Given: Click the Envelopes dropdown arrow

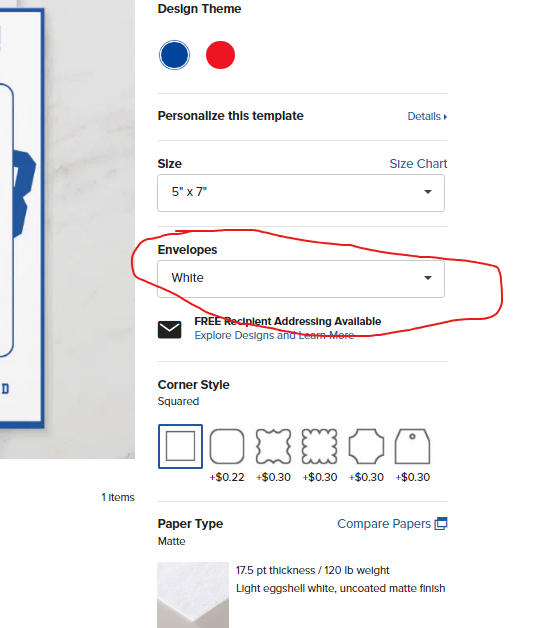Looking at the screenshot, I should [x=428, y=278].
